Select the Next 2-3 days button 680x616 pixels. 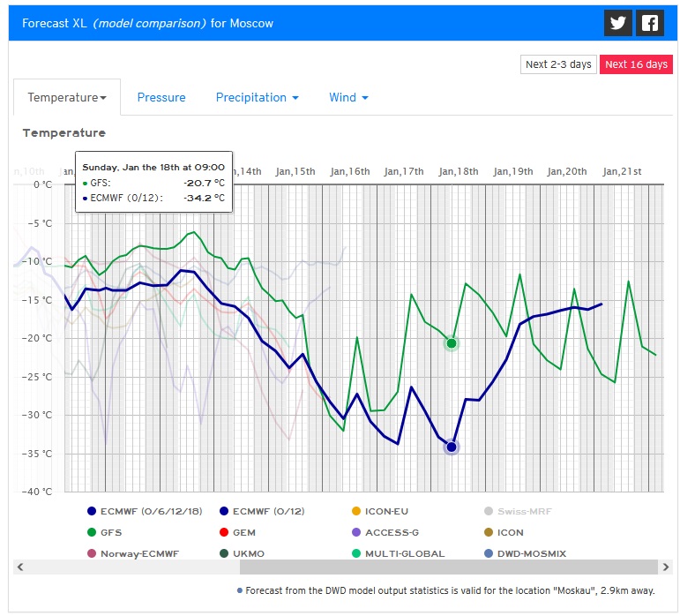[x=558, y=64]
